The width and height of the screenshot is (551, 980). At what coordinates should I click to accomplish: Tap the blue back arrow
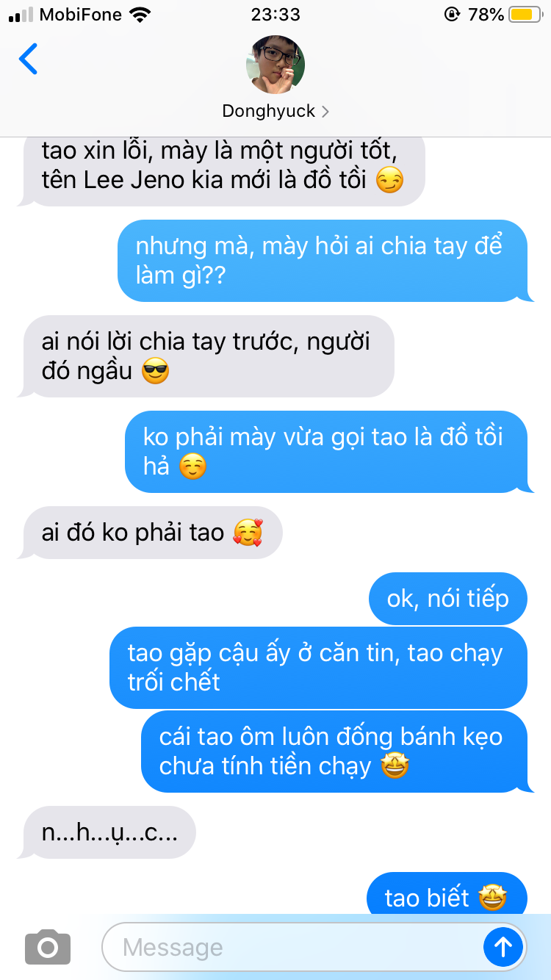[28, 59]
